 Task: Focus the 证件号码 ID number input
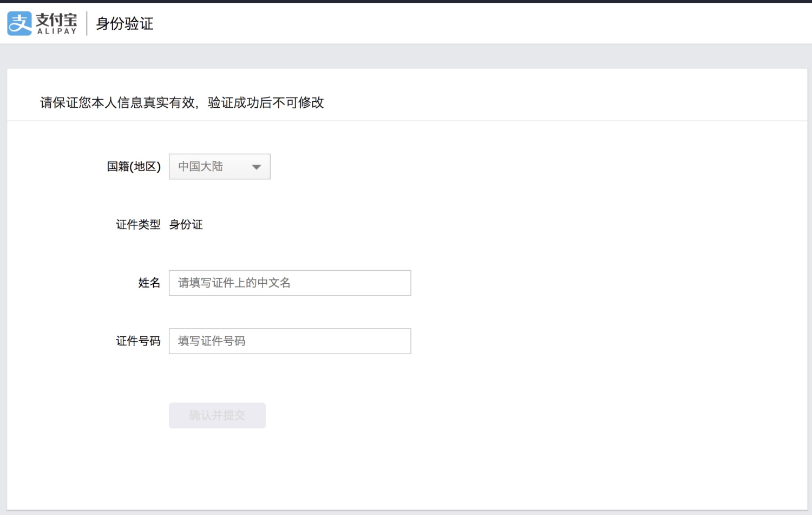(x=290, y=341)
